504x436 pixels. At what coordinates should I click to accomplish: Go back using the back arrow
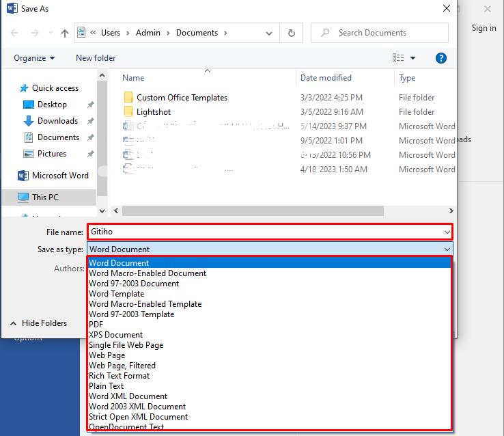click(14, 33)
